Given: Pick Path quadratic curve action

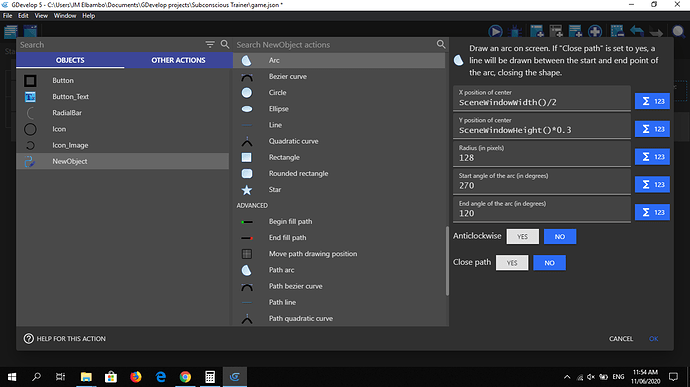Looking at the screenshot, I should pyautogui.click(x=339, y=318).
